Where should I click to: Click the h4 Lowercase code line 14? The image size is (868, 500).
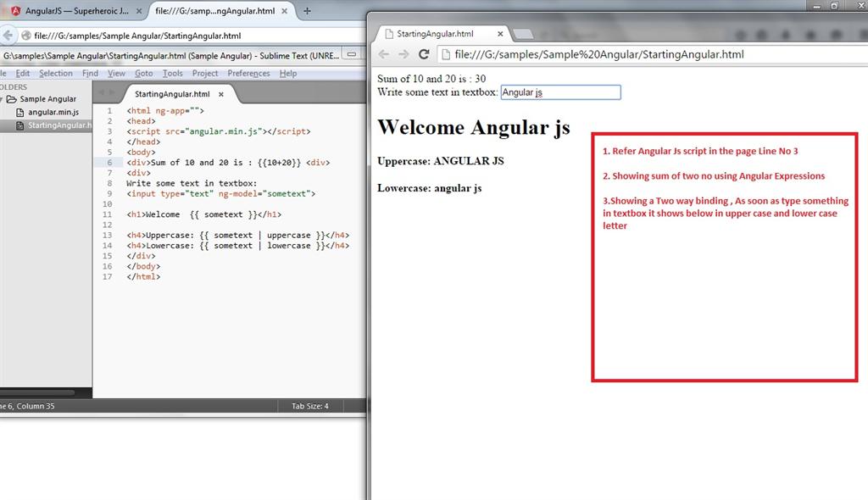(238, 246)
